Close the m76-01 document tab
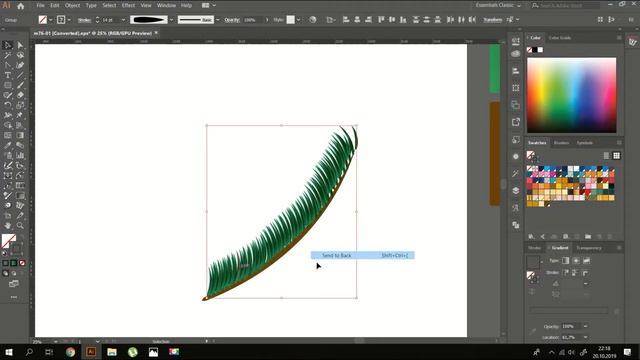This screenshot has width=640, height=360. pyautogui.click(x=156, y=33)
